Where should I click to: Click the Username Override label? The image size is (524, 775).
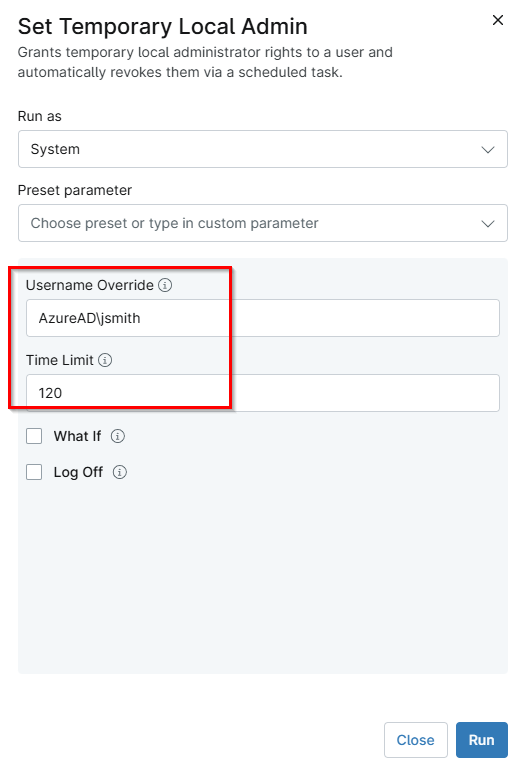[89, 285]
